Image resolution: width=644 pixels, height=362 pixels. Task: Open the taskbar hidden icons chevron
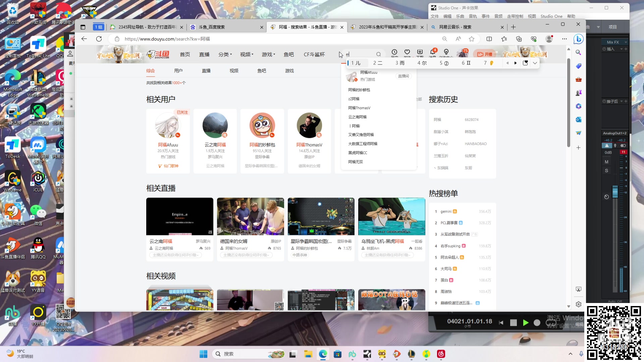pyautogui.click(x=570, y=354)
